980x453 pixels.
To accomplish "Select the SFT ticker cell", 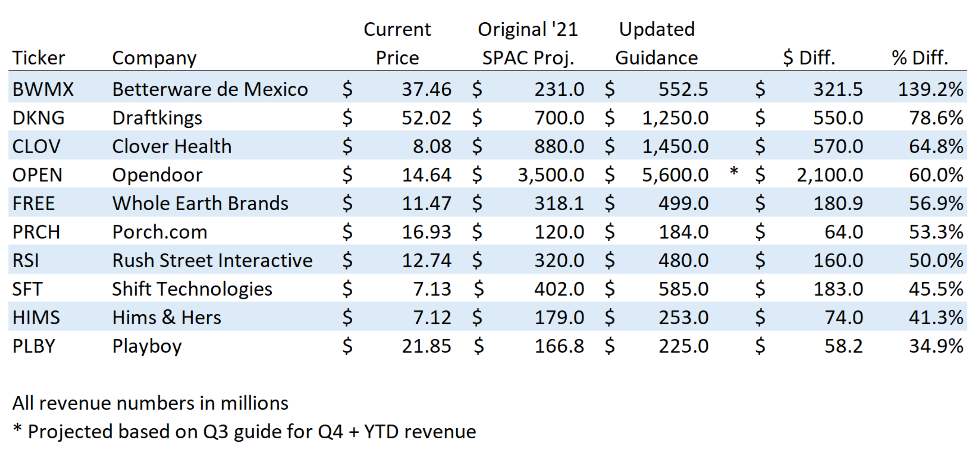I will pos(27,289).
